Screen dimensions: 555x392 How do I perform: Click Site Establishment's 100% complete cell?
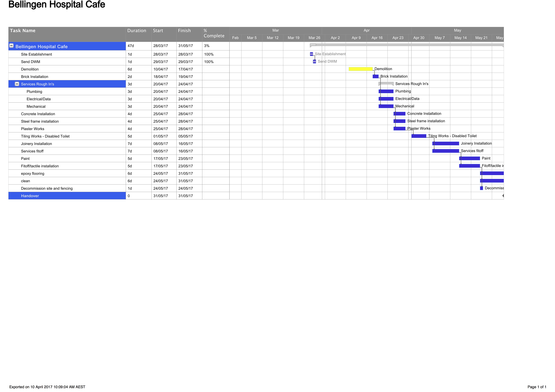click(x=216, y=54)
